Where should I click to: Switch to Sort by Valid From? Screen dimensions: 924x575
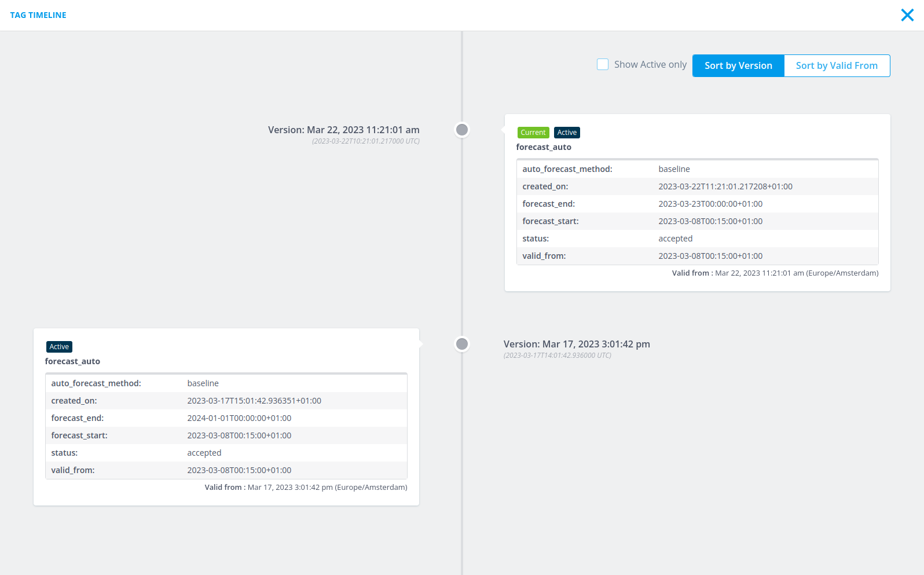(837, 65)
